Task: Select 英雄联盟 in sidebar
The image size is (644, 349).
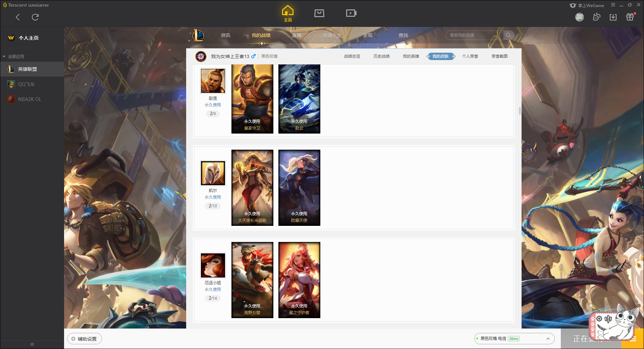Action: point(32,69)
